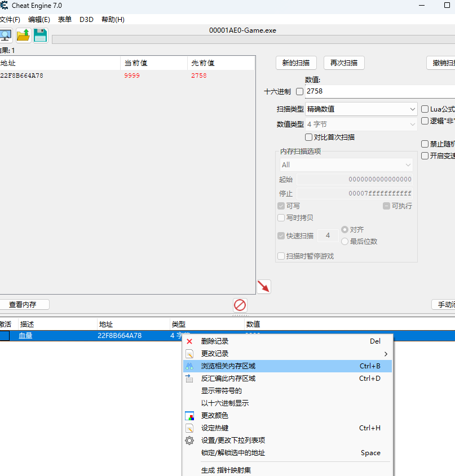Click the 起始 start address field
The width and height of the screenshot is (455, 476).
[x=355, y=179]
